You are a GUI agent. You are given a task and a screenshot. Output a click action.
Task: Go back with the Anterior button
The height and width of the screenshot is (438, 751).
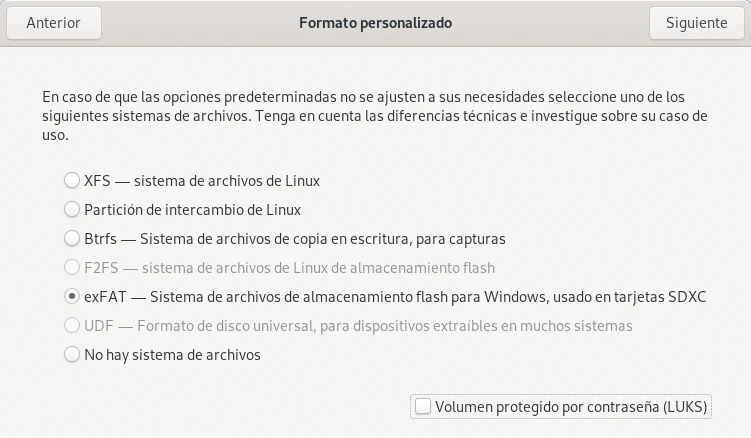pyautogui.click(x=53, y=23)
